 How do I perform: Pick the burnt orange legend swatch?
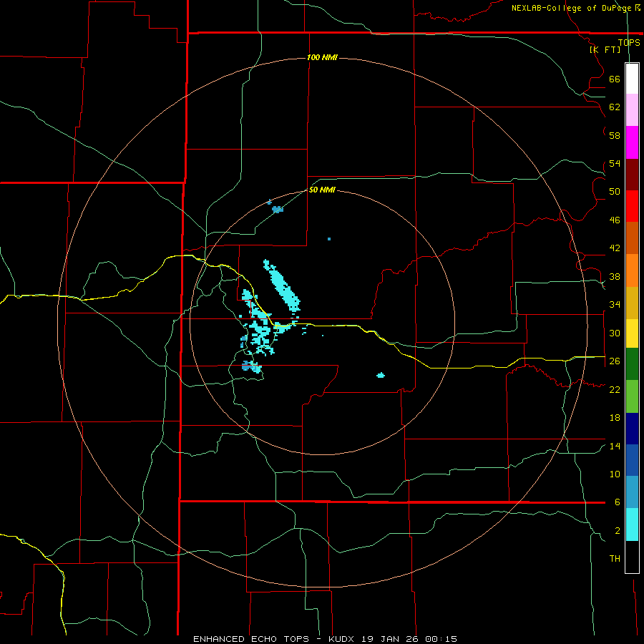[632, 238]
